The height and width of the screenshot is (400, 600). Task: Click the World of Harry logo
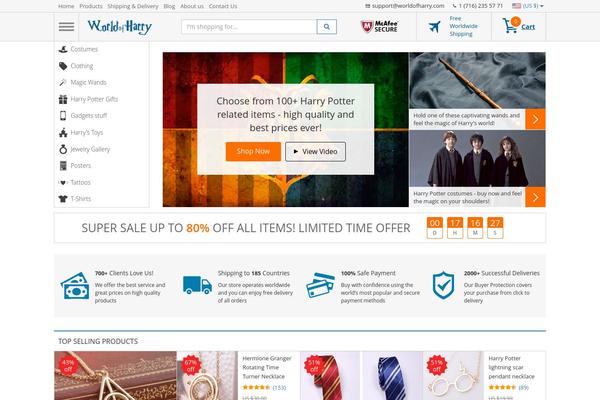120,27
